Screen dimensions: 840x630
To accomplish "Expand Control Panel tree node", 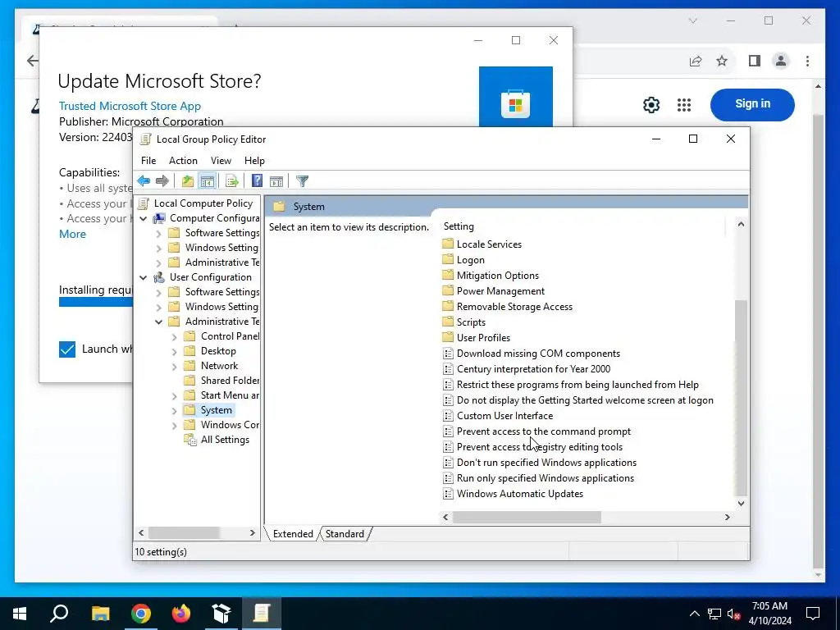I will (x=174, y=337).
